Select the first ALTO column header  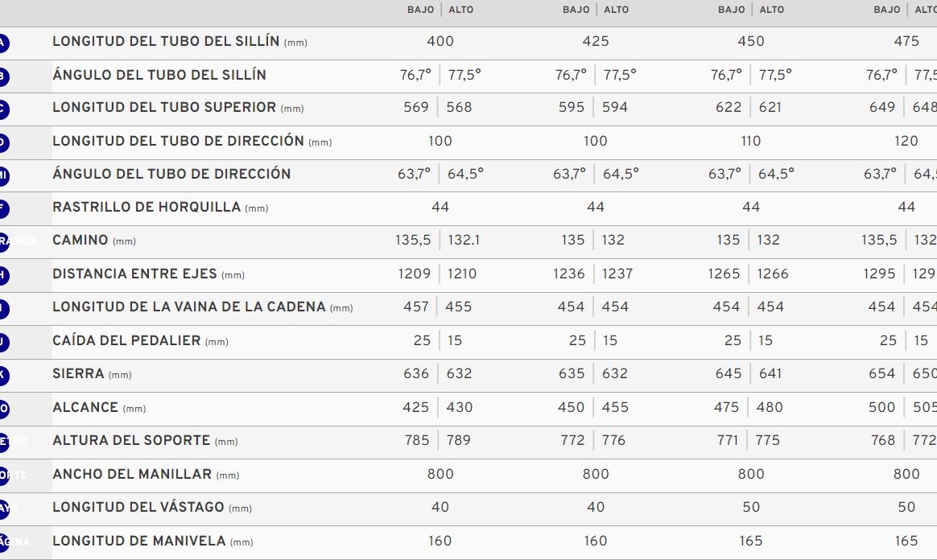coord(460,10)
